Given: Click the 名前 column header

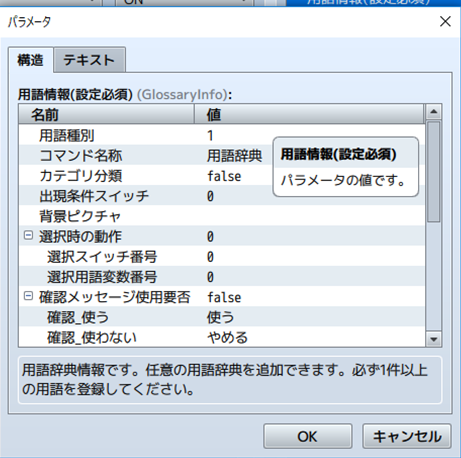Looking at the screenshot, I should [106, 114].
